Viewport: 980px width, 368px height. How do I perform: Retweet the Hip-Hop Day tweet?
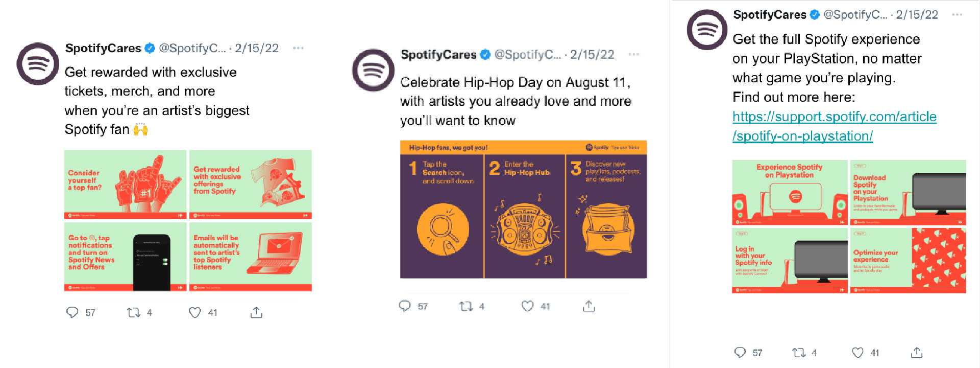point(466,306)
